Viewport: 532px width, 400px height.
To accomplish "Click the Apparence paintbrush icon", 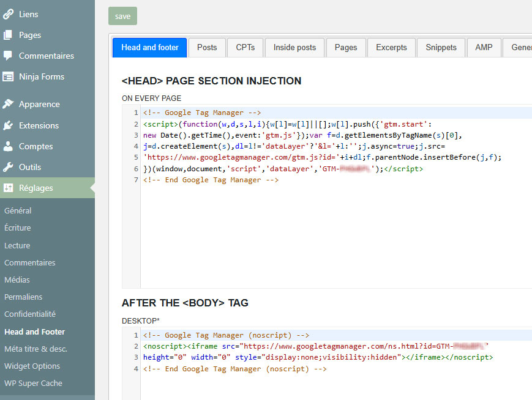I will (x=8, y=104).
